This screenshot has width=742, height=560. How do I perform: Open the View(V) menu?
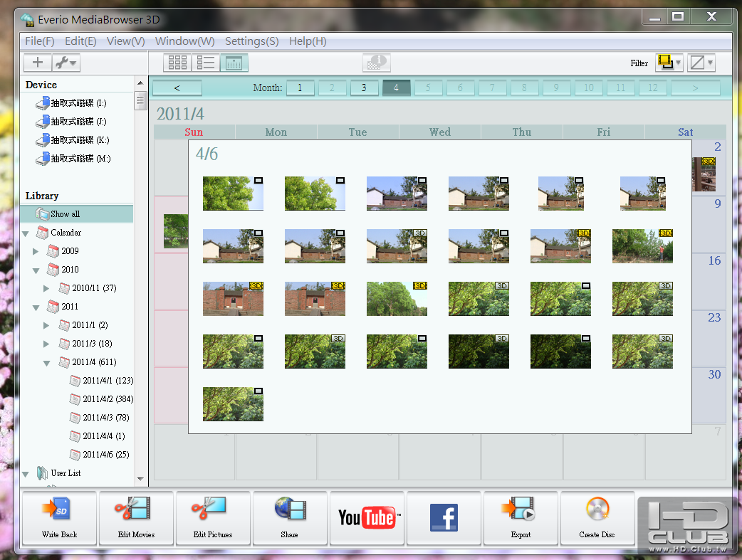point(126,41)
